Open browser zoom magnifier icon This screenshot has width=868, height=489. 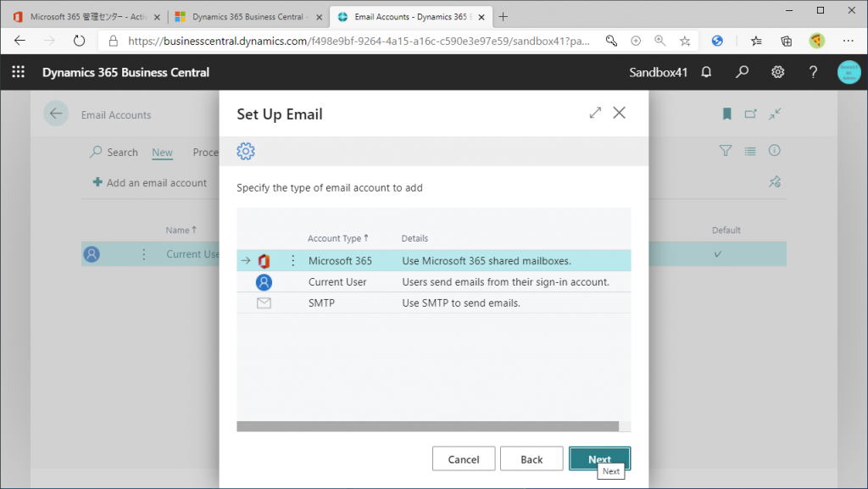point(659,41)
